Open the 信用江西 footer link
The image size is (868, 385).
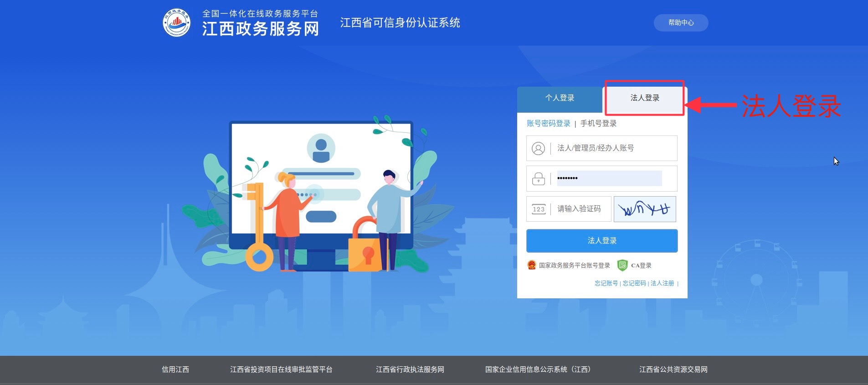(175, 369)
